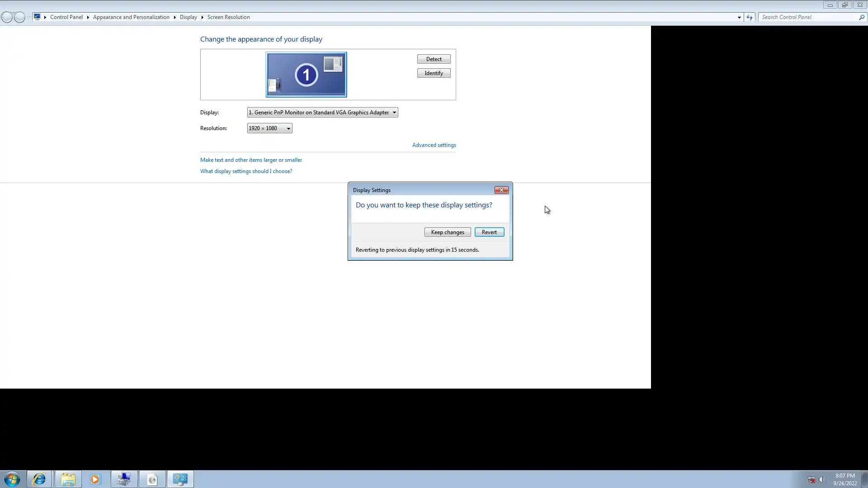Launch Internet Explorer from taskbar

coord(39,479)
